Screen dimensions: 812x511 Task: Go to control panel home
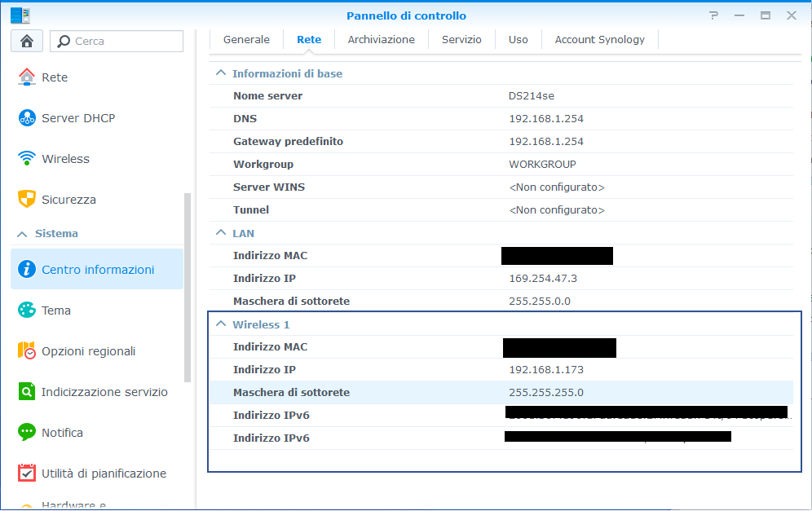pyautogui.click(x=26, y=41)
